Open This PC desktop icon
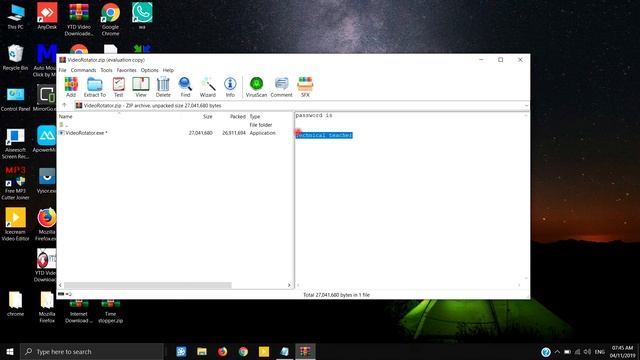Viewport: 640px width, 360px height. click(x=16, y=17)
